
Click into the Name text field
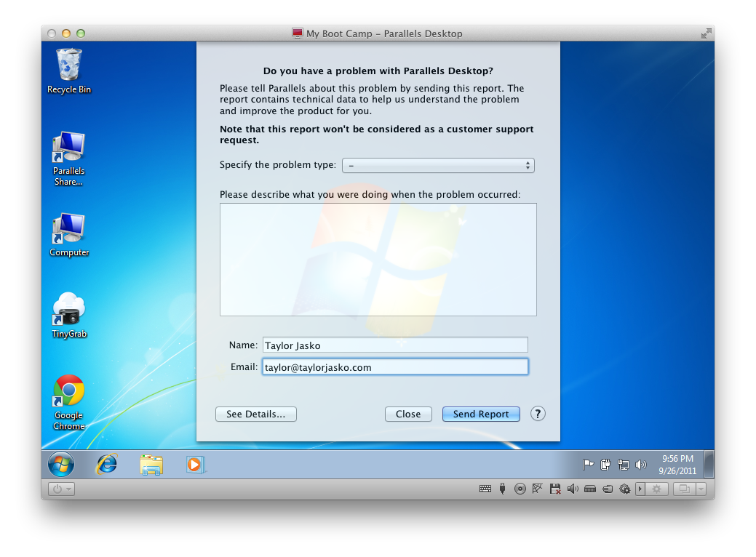point(394,345)
